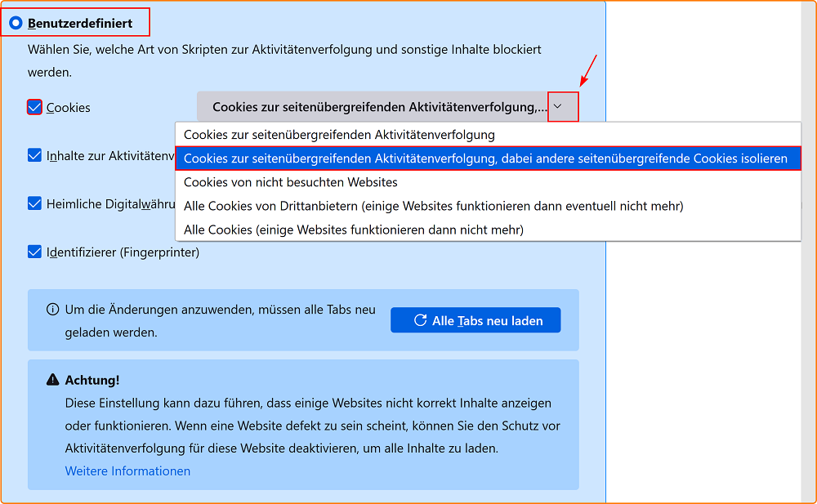Choose the highlighted cookie isolation option
The width and height of the screenshot is (817, 504).
tap(488, 158)
